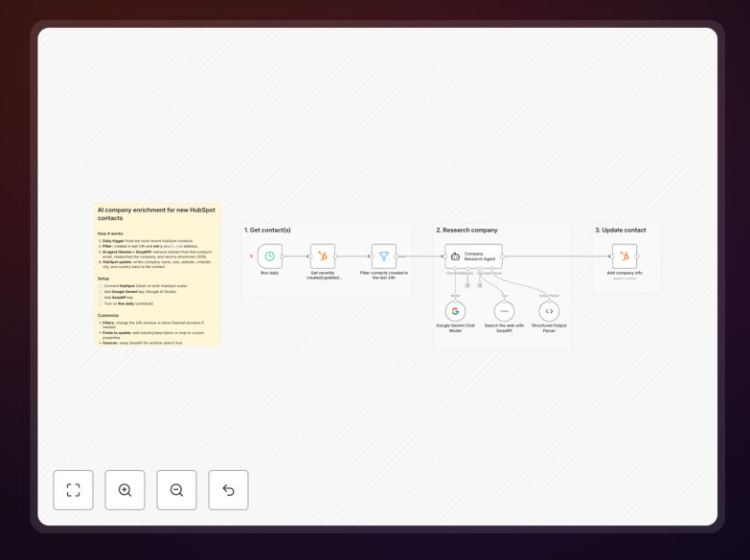This screenshot has width=750, height=560.
Task: Open the Run daily schedule trigger node
Action: pyautogui.click(x=270, y=257)
